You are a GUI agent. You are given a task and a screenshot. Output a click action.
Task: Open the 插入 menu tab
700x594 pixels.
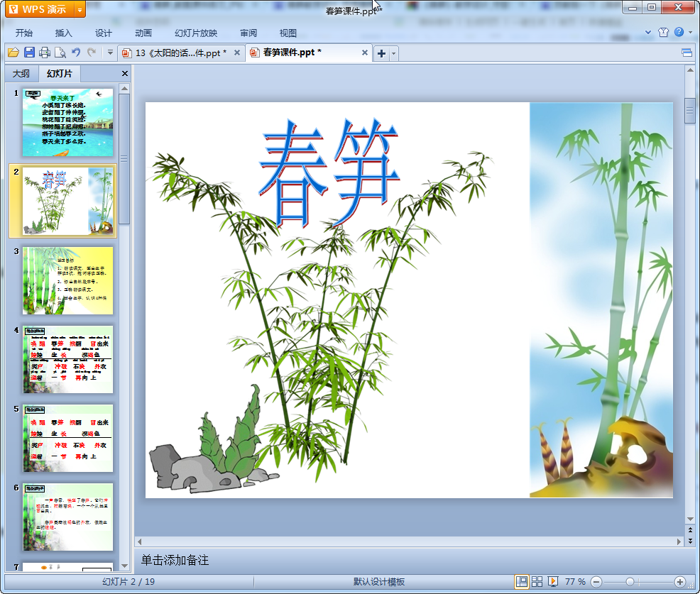(63, 33)
